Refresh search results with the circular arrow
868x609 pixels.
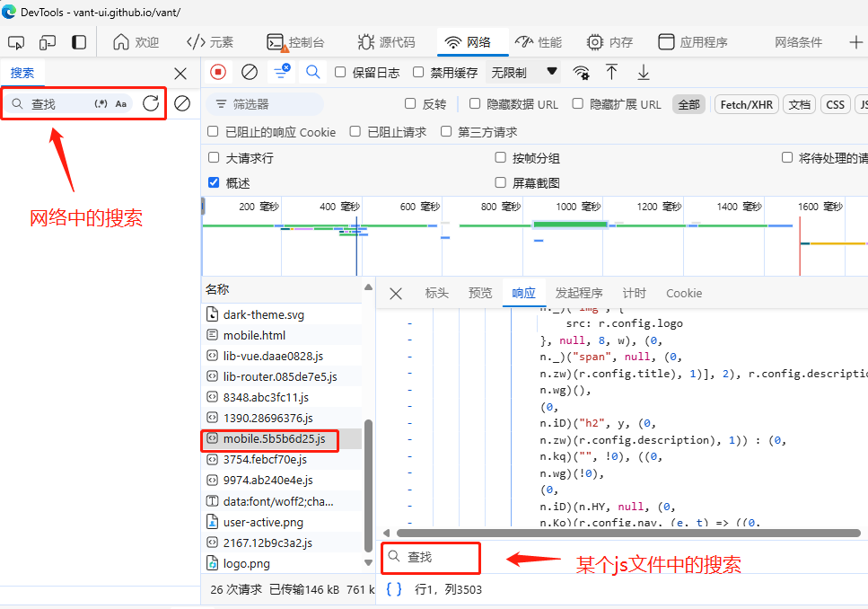coord(151,103)
